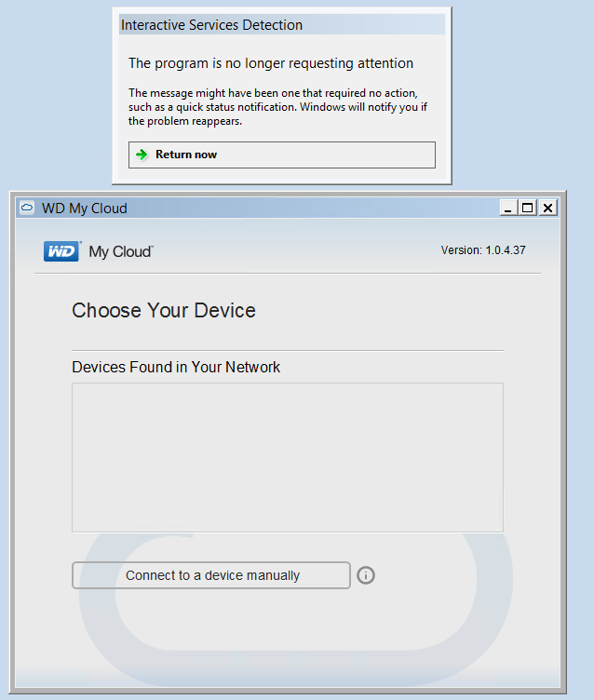Connect to a device manually

pos(210,575)
